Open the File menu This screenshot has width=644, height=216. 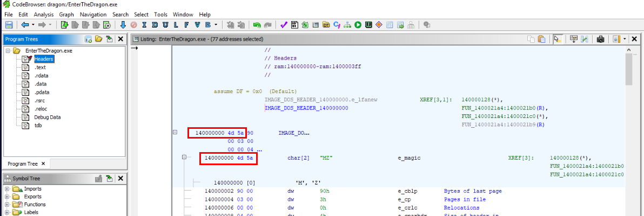[x=9, y=15]
